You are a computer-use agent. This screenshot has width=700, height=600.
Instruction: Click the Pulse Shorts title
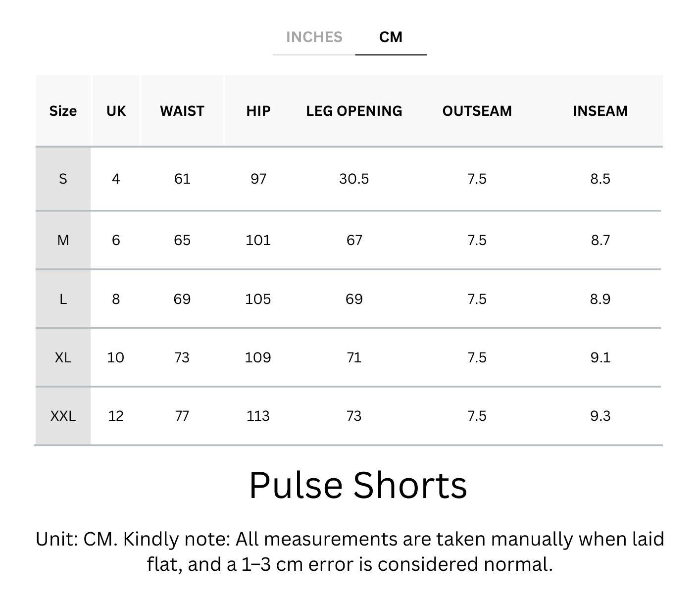[357, 485]
